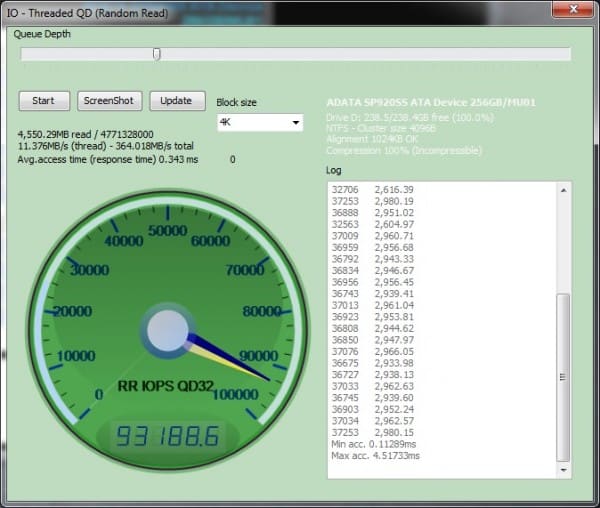Select log row 32563 2,604.97

[x=372, y=224]
